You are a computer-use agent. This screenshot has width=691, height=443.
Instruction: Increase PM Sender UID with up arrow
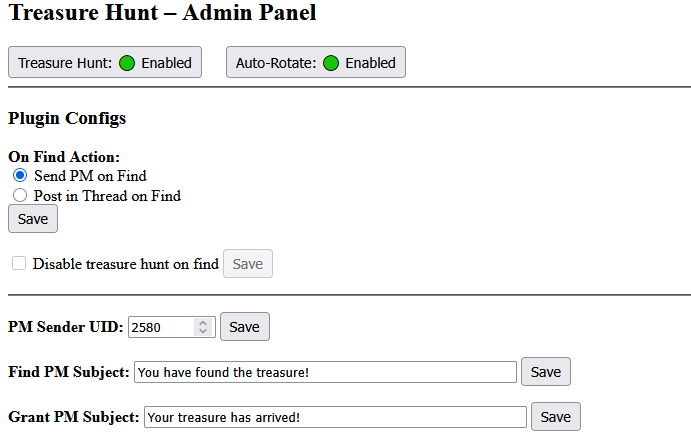pyautogui.click(x=203, y=323)
